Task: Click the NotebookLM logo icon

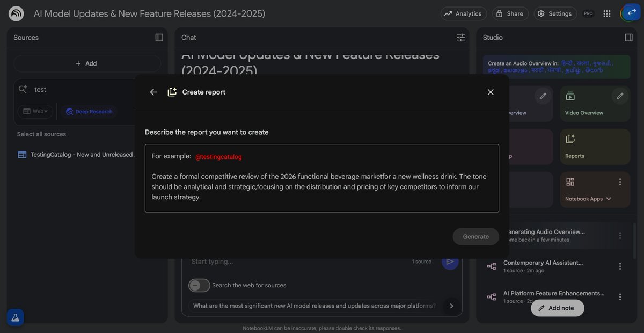Action: point(16,13)
